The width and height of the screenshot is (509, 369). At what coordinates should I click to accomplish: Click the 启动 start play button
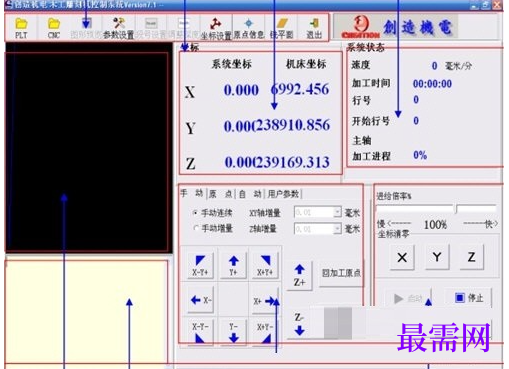click(x=408, y=298)
